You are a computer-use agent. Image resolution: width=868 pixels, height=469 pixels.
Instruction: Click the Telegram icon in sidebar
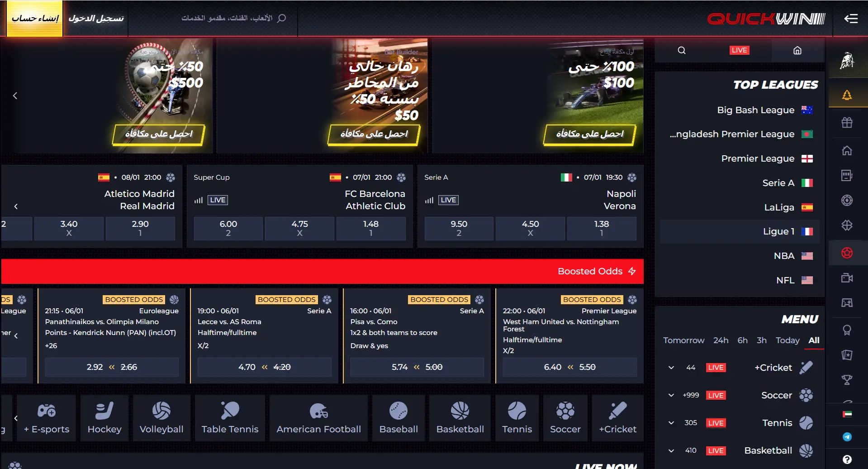click(847, 437)
